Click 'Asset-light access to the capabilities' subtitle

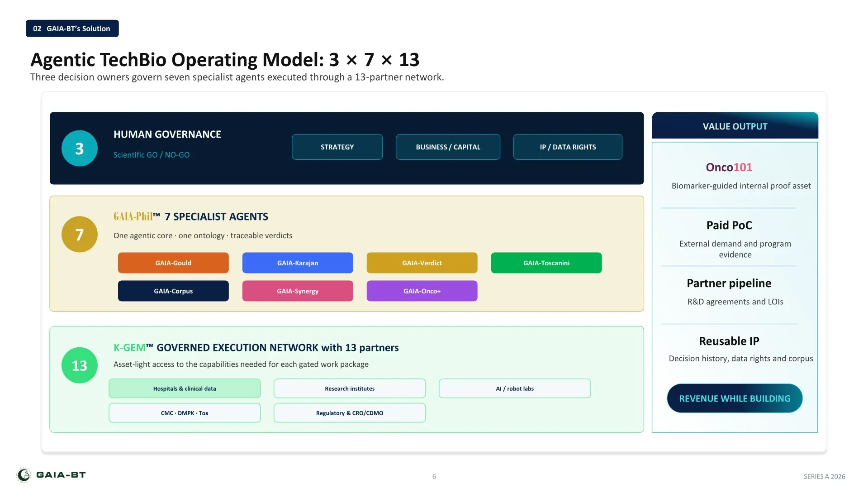[241, 364]
